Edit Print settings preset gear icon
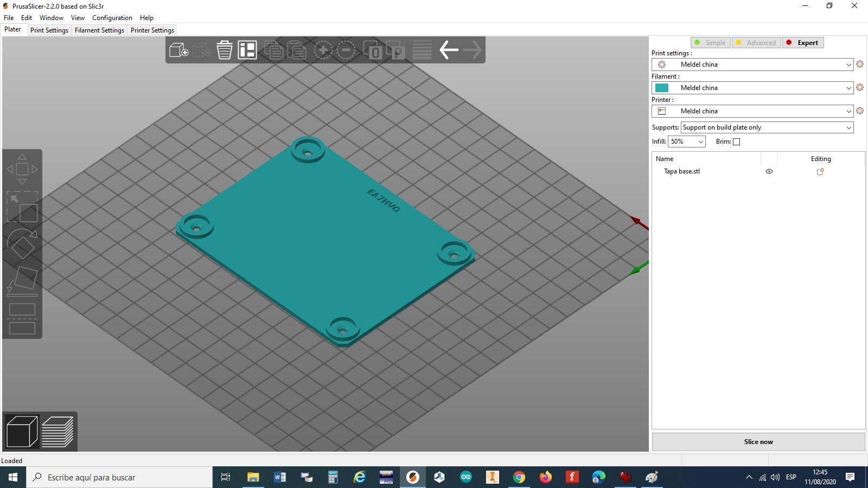The width and height of the screenshot is (868, 488). coord(860,64)
